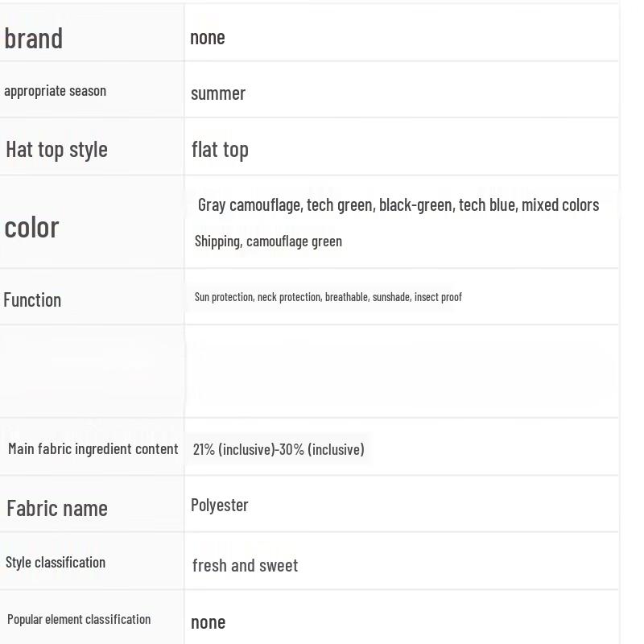Click the 'Style classification' label
The image size is (644, 644).
(56, 562)
